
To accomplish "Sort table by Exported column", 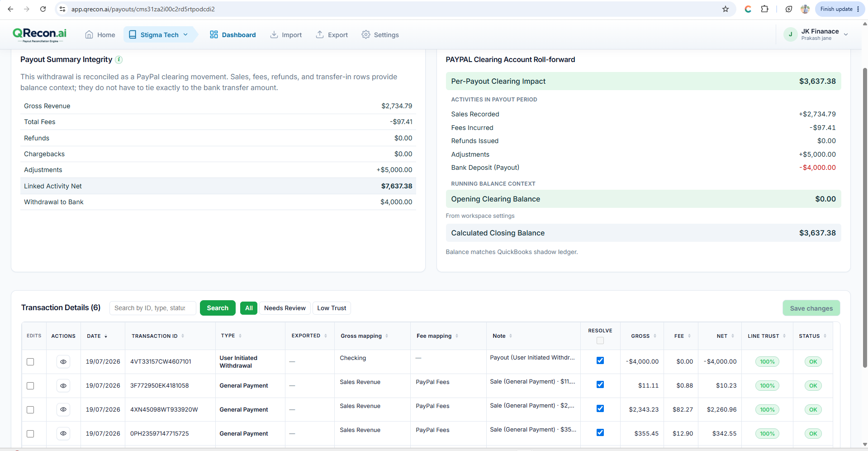I will tap(309, 336).
